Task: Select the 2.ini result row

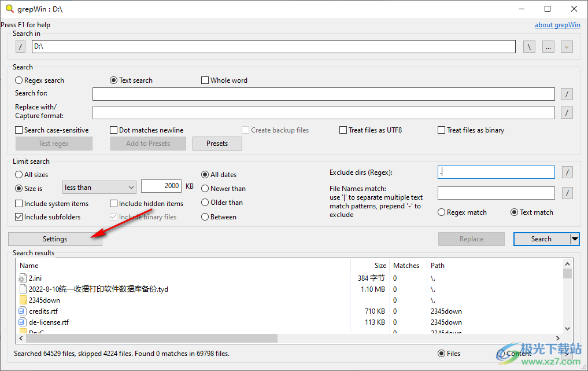Action: [x=289, y=278]
